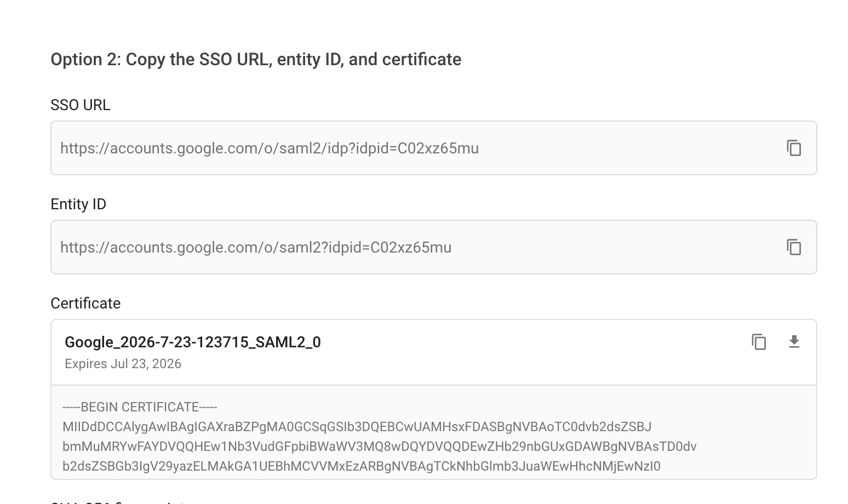
Task: Click the Entity ID field label
Action: (x=78, y=204)
